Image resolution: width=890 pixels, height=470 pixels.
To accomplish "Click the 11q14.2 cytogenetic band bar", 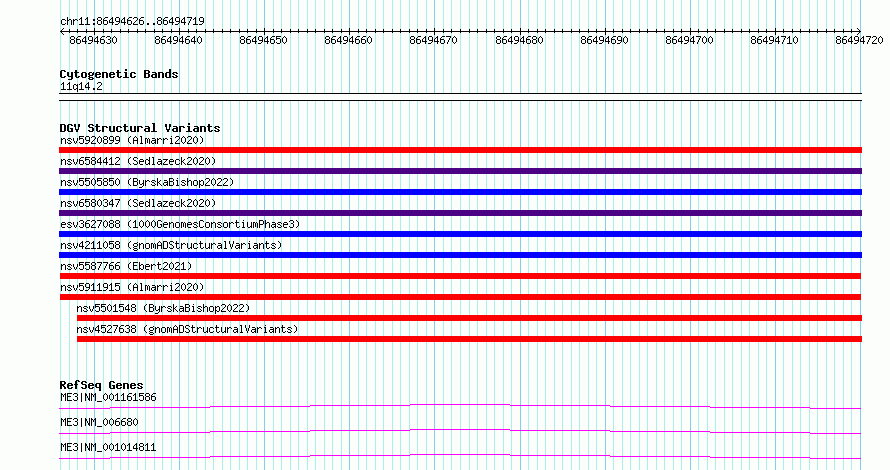I will (x=460, y=97).
